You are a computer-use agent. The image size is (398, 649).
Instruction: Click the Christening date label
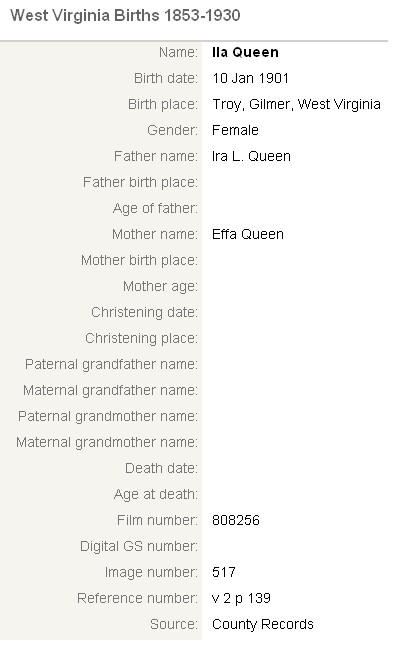click(x=144, y=312)
